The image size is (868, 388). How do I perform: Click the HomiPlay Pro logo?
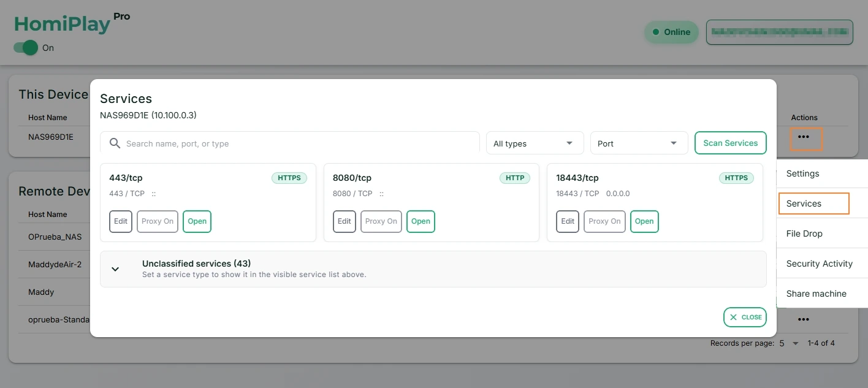pyautogui.click(x=72, y=23)
